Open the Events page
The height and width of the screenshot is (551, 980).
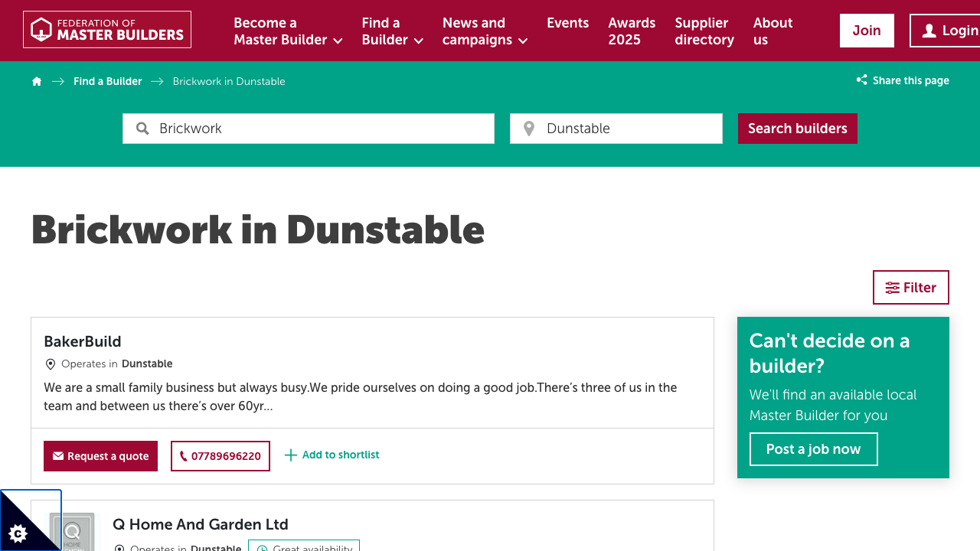567,23
